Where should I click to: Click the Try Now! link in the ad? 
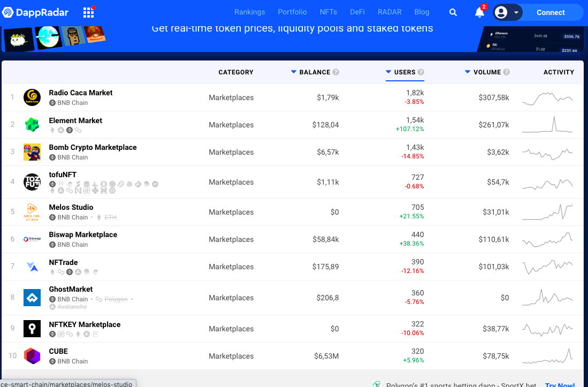tap(560, 384)
